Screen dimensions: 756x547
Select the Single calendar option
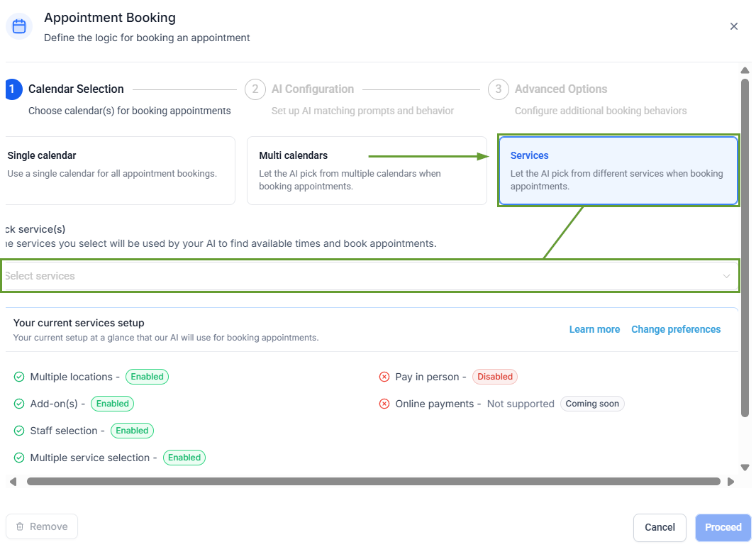(119, 170)
